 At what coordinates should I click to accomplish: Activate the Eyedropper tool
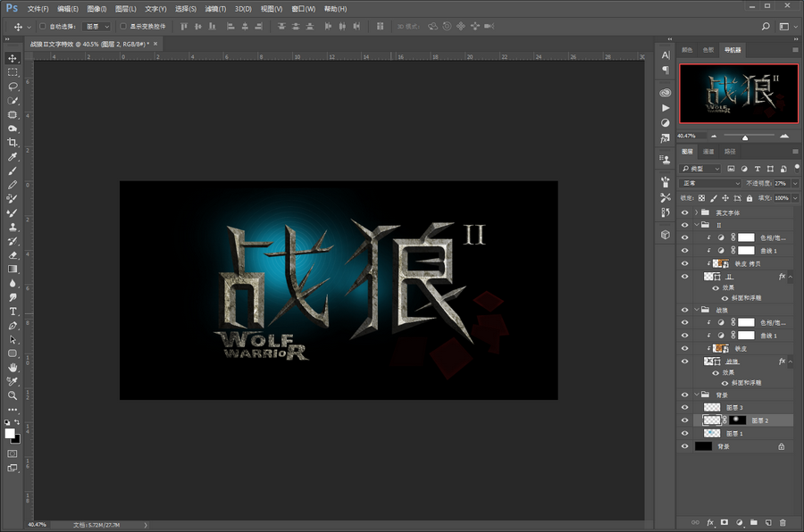coord(13,157)
